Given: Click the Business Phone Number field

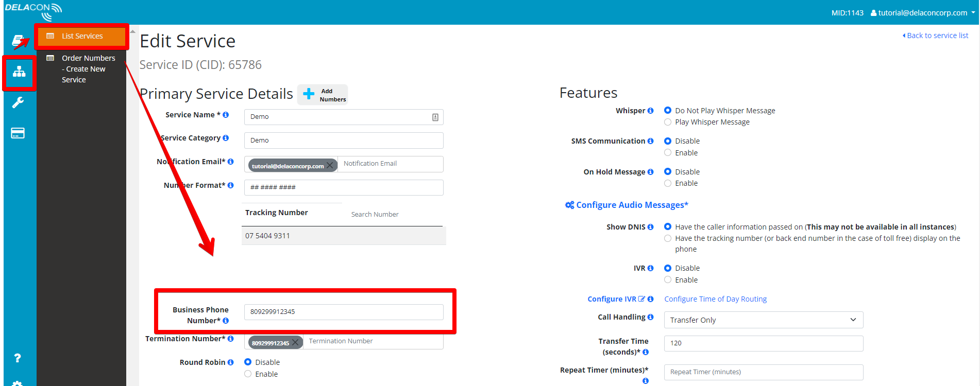Looking at the screenshot, I should coord(344,312).
